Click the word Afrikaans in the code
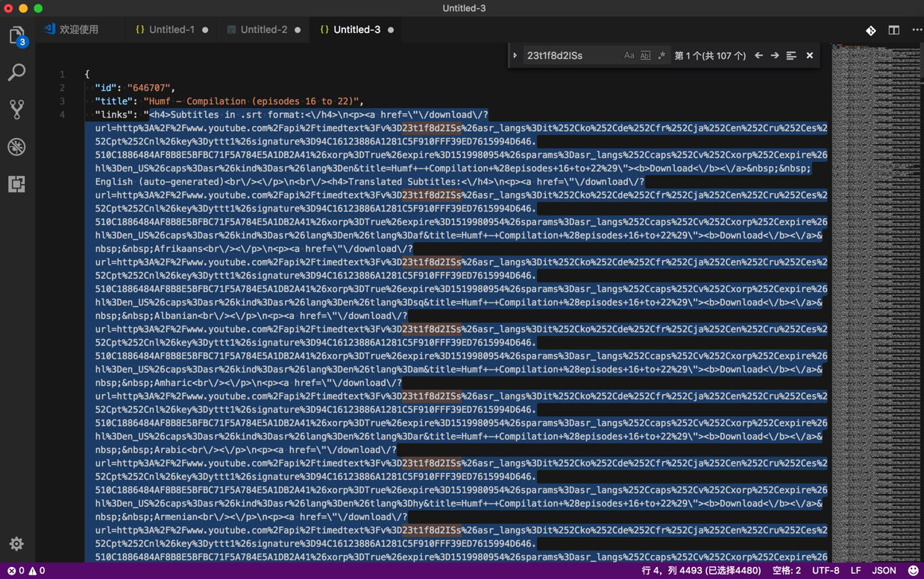This screenshot has width=924, height=579. click(177, 249)
